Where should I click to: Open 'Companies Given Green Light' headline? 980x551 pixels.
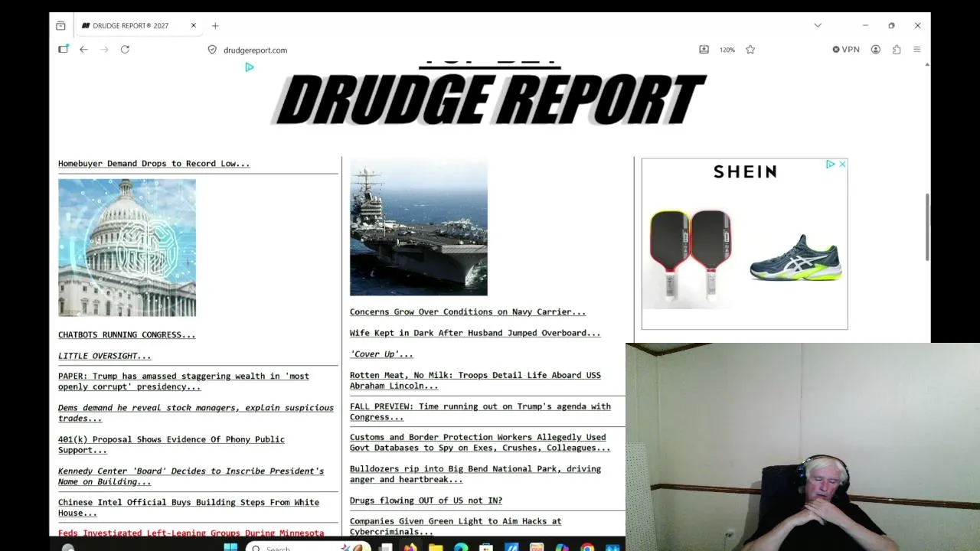(x=456, y=527)
